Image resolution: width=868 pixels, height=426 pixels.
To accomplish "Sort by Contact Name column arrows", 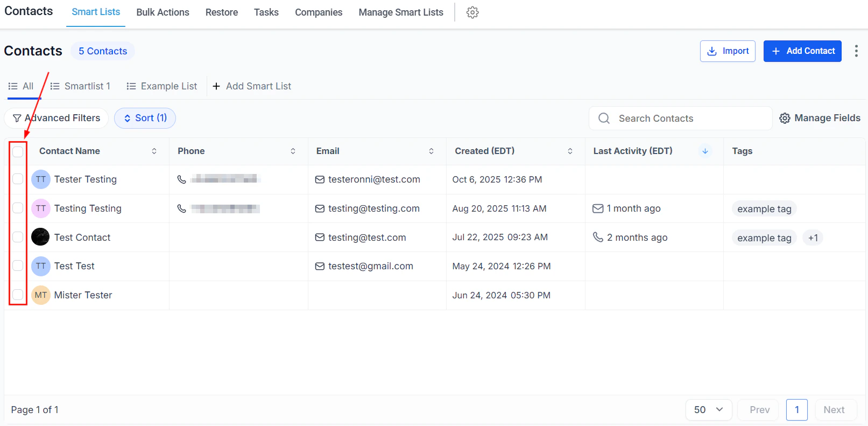I will [154, 151].
